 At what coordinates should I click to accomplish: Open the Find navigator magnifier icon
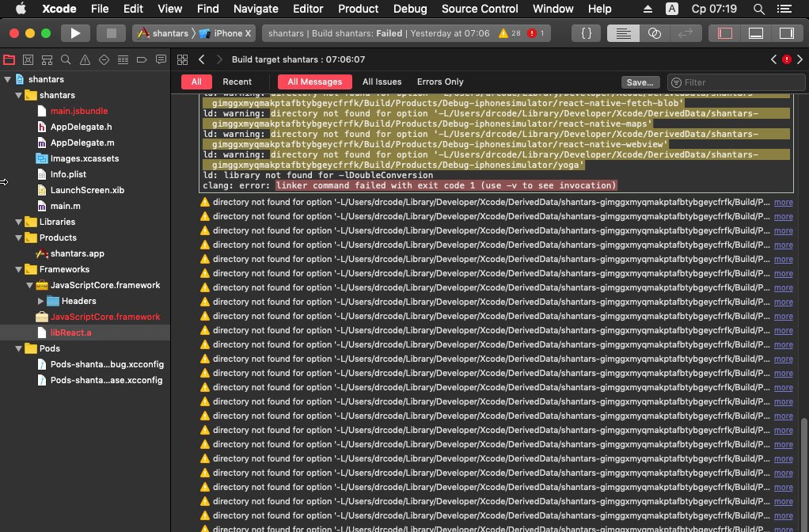[66, 60]
